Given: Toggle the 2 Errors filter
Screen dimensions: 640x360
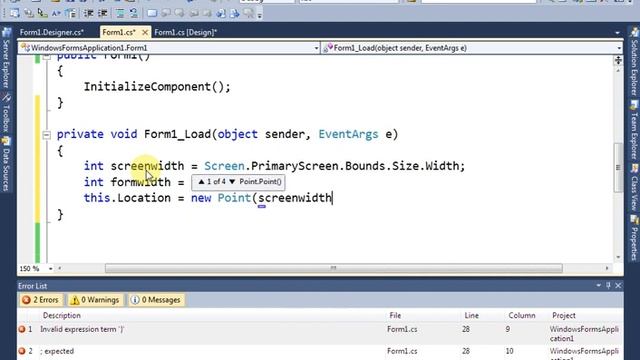Looking at the screenshot, I should click(41, 300).
